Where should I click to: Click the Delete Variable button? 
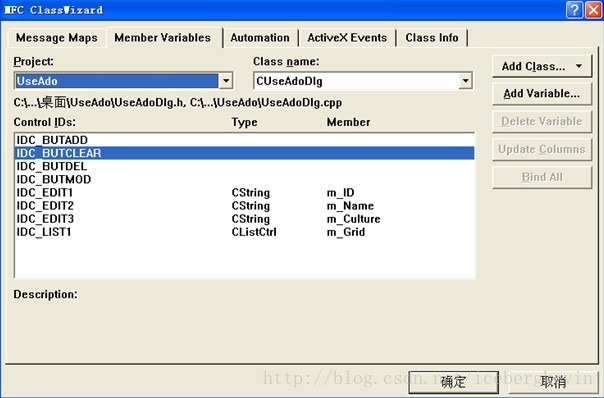click(x=542, y=121)
